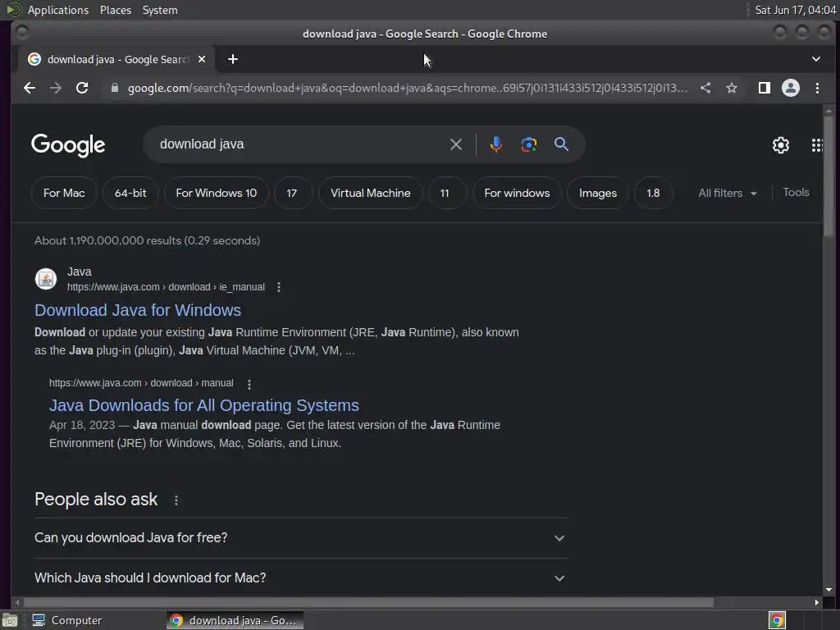Viewport: 840px width, 630px height.
Task: Focus the download java search field
Action: pos(300,144)
